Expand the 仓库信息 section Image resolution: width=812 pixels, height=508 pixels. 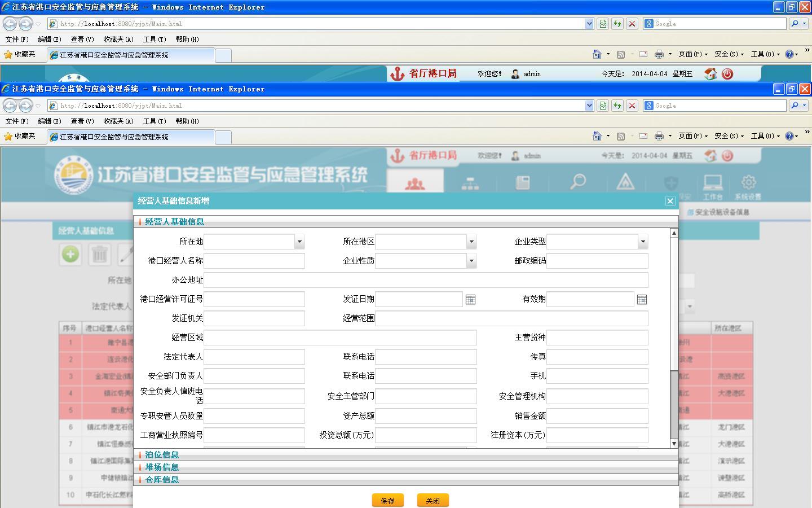tap(162, 480)
